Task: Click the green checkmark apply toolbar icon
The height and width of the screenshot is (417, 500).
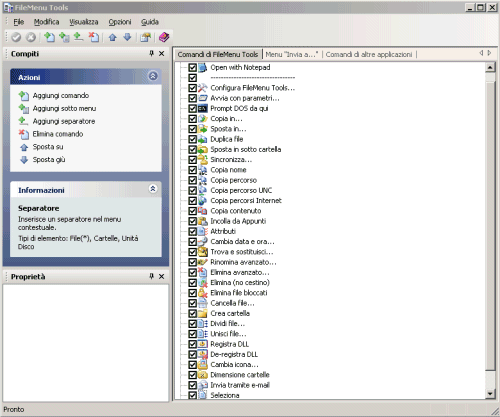Action: (16, 37)
